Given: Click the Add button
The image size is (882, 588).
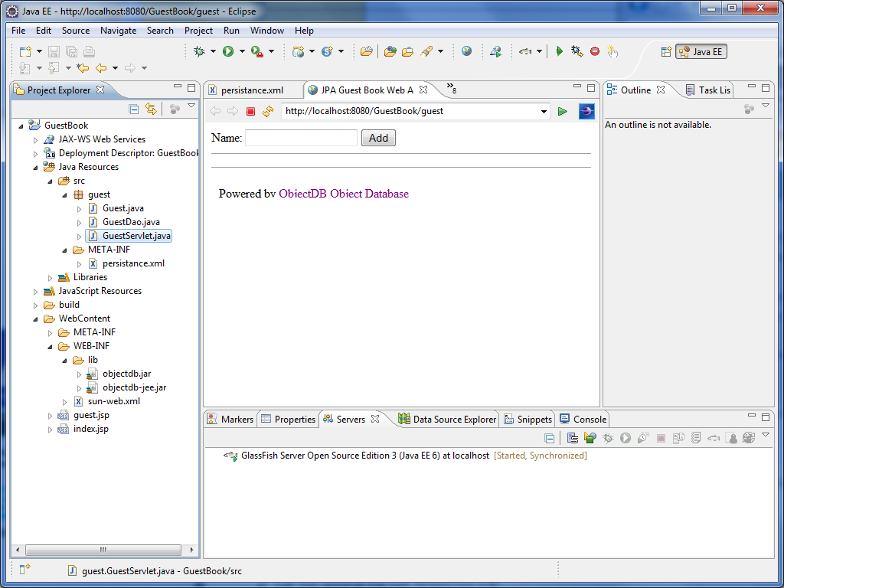Looking at the screenshot, I should pyautogui.click(x=378, y=138).
